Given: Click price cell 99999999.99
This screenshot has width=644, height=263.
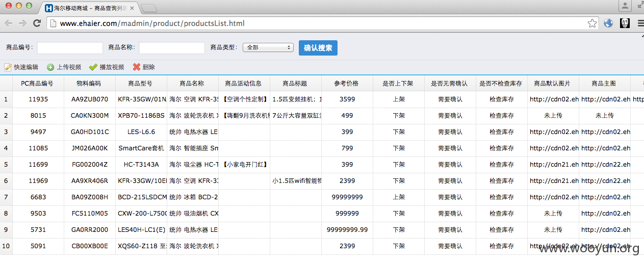Looking at the screenshot, I should [x=347, y=230].
